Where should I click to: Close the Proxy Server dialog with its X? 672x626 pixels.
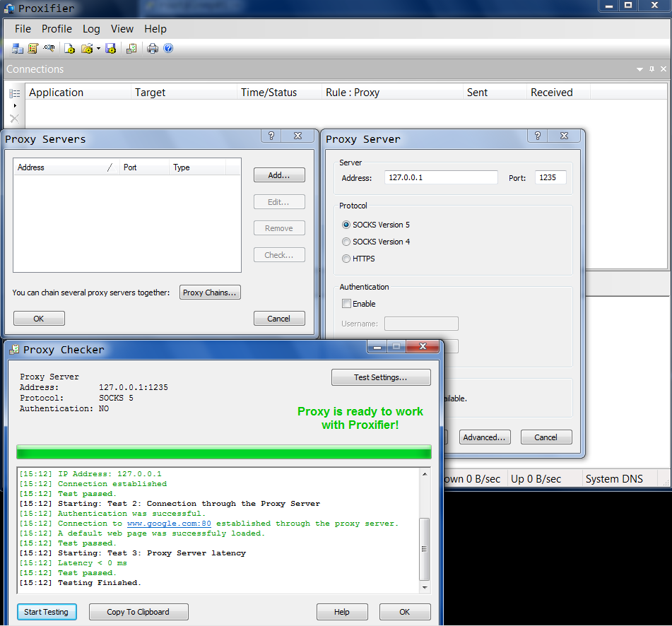(565, 136)
